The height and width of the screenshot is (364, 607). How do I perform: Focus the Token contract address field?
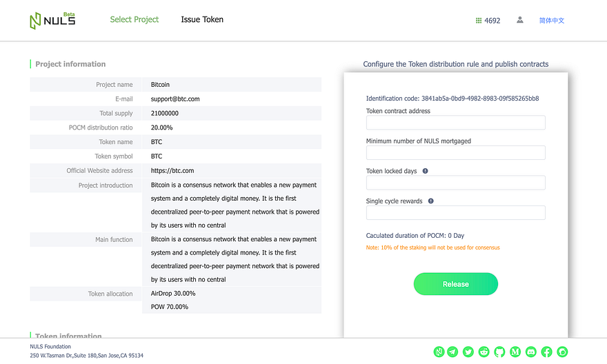[456, 123]
